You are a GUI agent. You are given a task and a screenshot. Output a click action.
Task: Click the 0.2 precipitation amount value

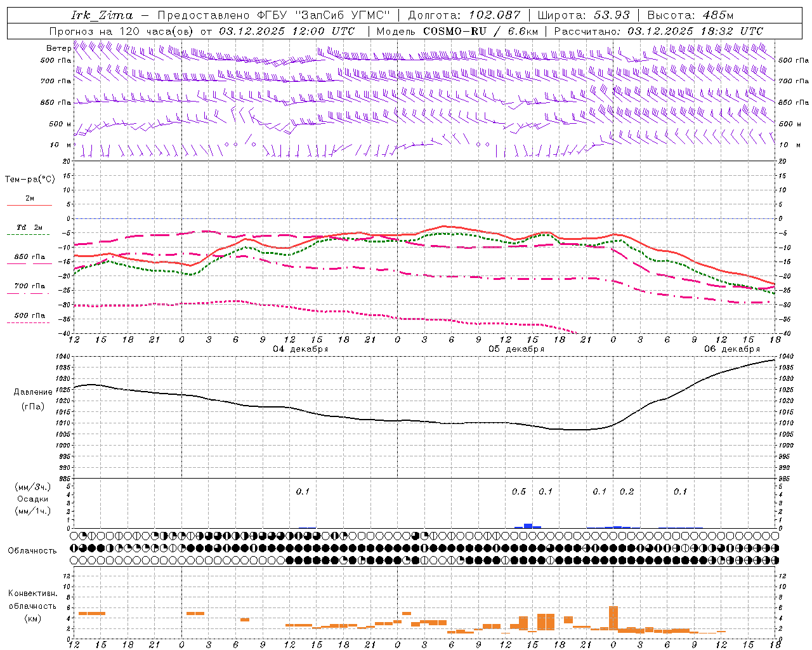[x=627, y=491]
